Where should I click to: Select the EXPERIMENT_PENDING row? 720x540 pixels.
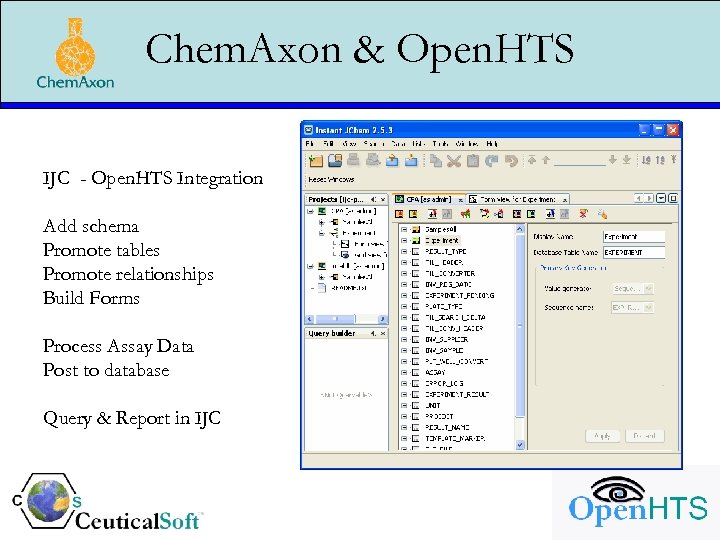click(460, 295)
